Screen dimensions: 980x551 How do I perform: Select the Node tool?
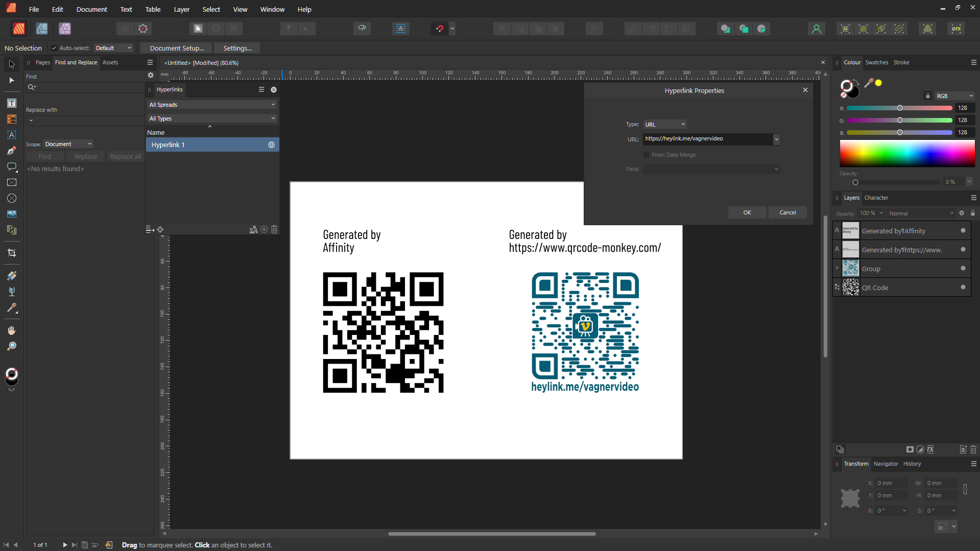tap(12, 81)
